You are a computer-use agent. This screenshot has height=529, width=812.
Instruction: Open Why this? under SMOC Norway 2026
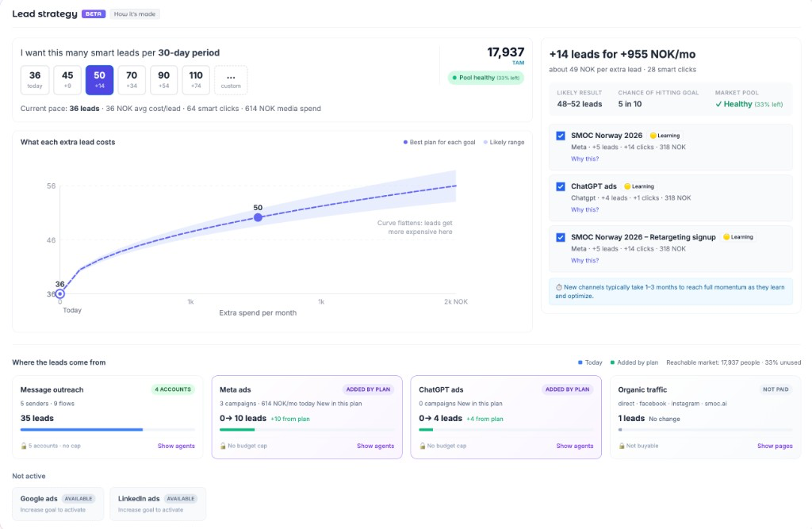click(x=584, y=159)
